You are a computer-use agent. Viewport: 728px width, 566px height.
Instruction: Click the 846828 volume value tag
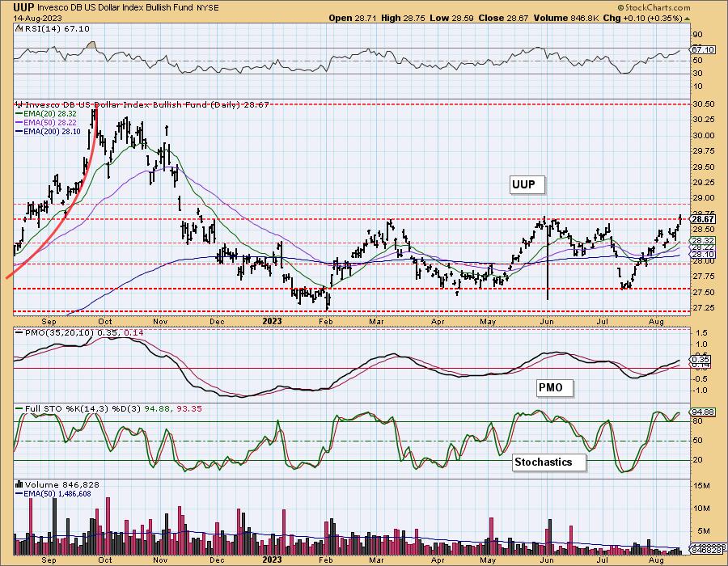click(708, 550)
